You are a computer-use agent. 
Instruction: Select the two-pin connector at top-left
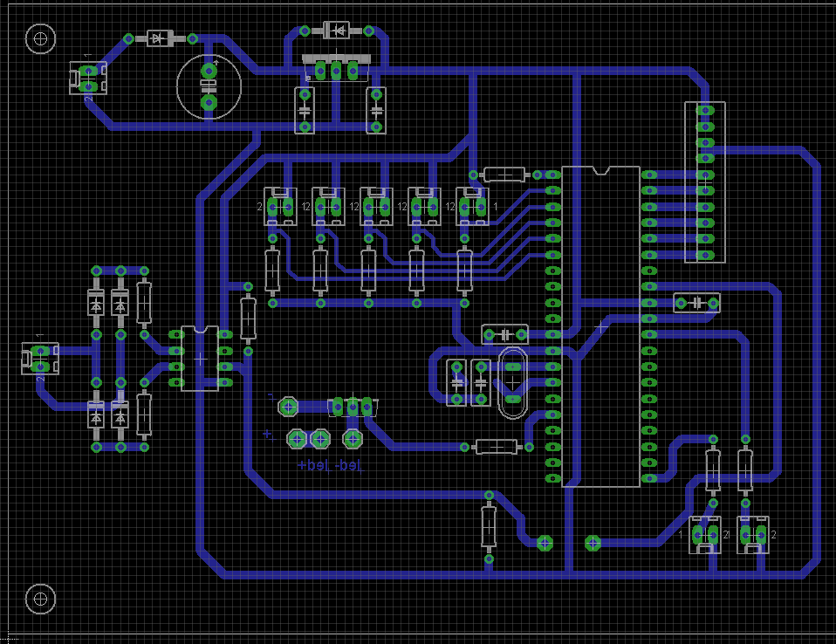pos(88,79)
